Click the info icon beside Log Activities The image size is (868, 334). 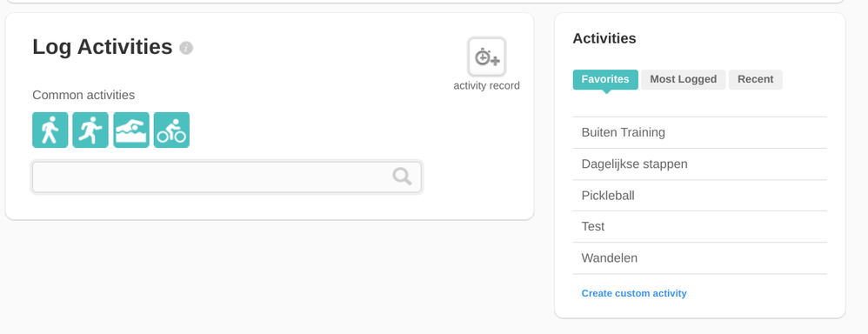(x=186, y=48)
